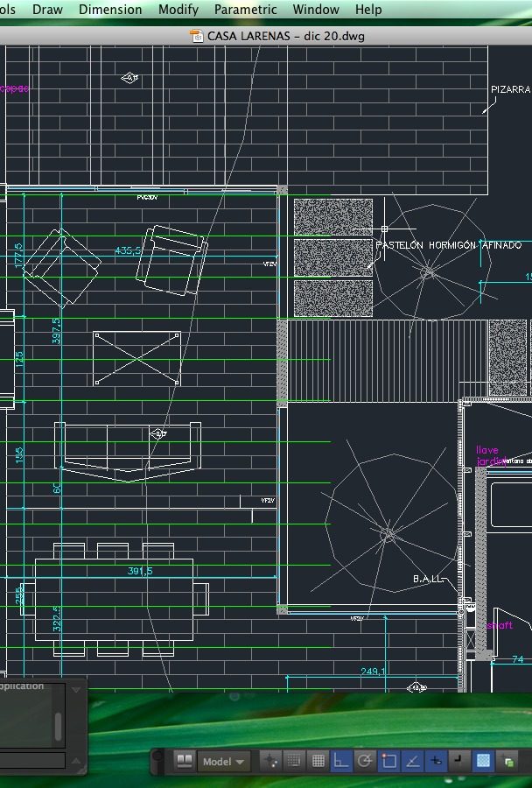
Task: Click the command history scrollbar
Action: [x=59, y=726]
